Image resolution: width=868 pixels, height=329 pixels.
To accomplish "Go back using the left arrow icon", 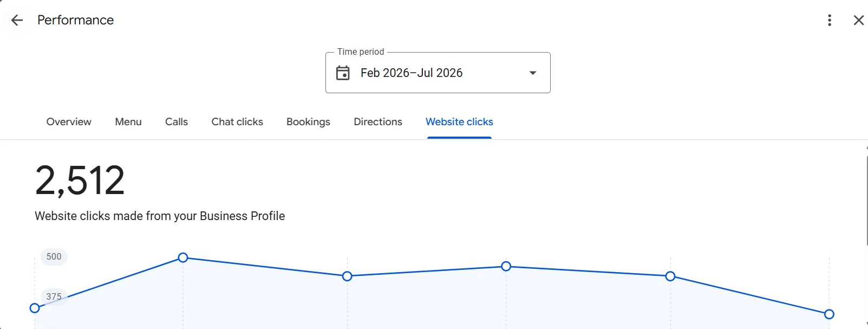I will (x=17, y=21).
